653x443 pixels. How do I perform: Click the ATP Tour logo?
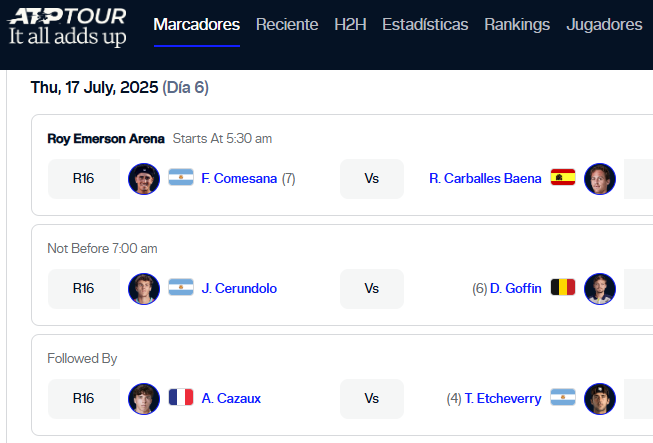click(67, 27)
